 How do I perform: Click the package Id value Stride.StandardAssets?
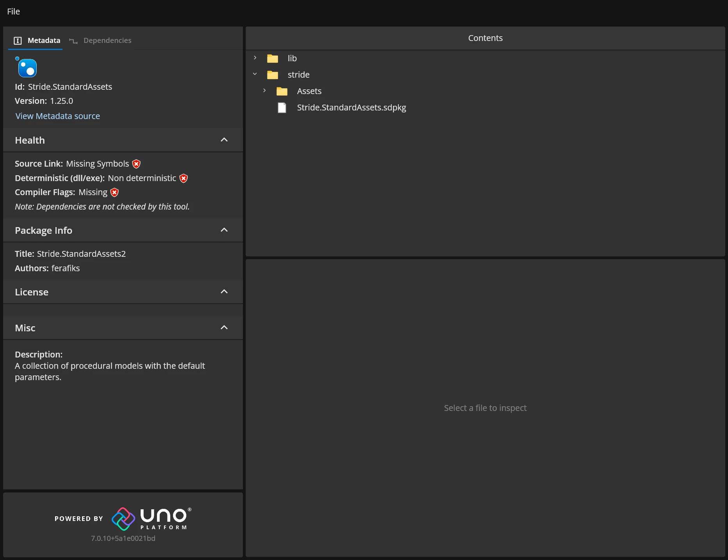click(70, 87)
